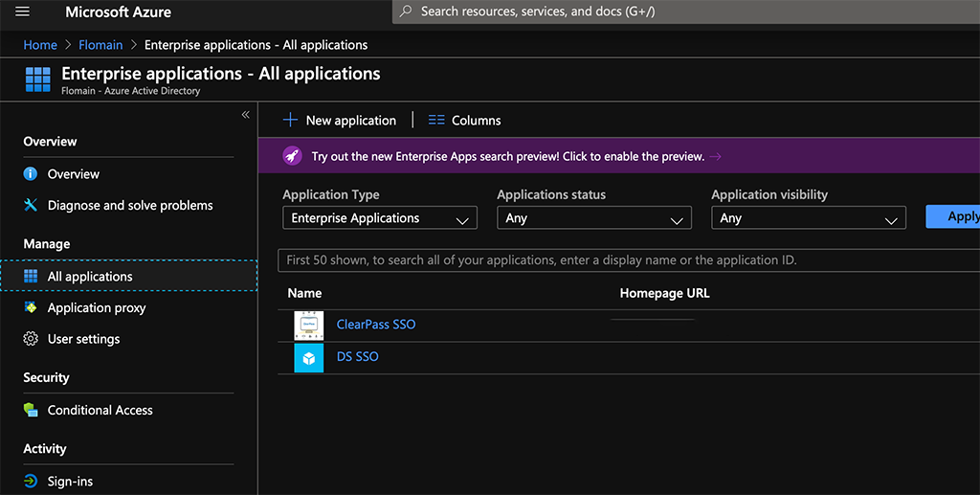Click the Flomain - Azure Active Directory subtitle
This screenshot has width=980, height=495.
pos(130,91)
